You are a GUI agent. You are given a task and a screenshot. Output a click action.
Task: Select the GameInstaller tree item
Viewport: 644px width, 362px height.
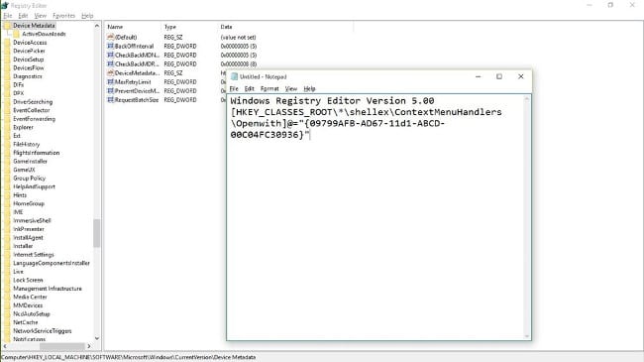point(30,162)
